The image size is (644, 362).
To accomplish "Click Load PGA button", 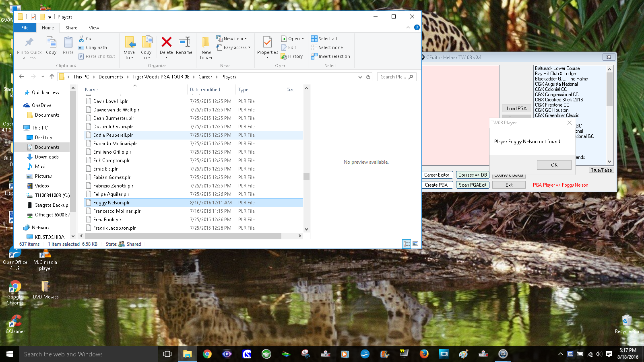I will [516, 109].
